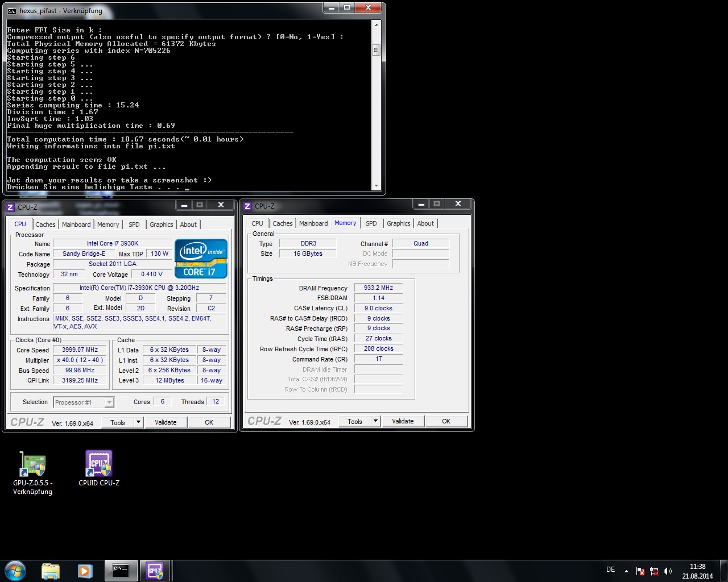728x582 pixels.
Task: Click the Command Rate value 1T
Action: tap(379, 359)
